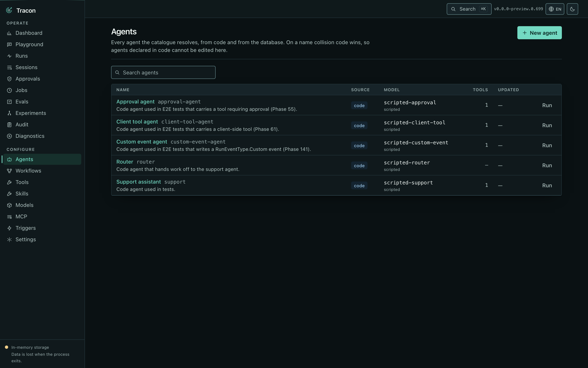
Task: Open the Support assistant link
Action: [x=138, y=182]
